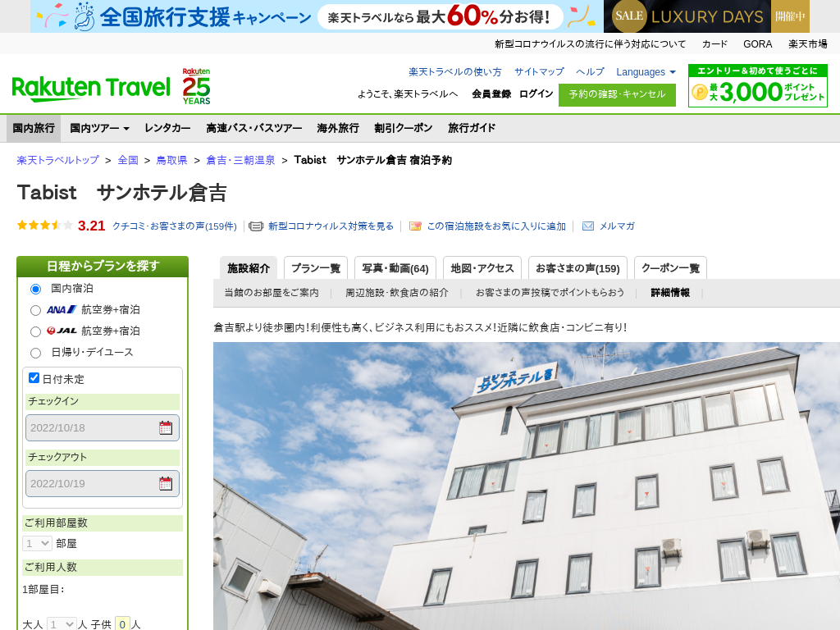Image resolution: width=840 pixels, height=630 pixels.
Task: Open the adult count dropdown
Action: tap(62, 624)
